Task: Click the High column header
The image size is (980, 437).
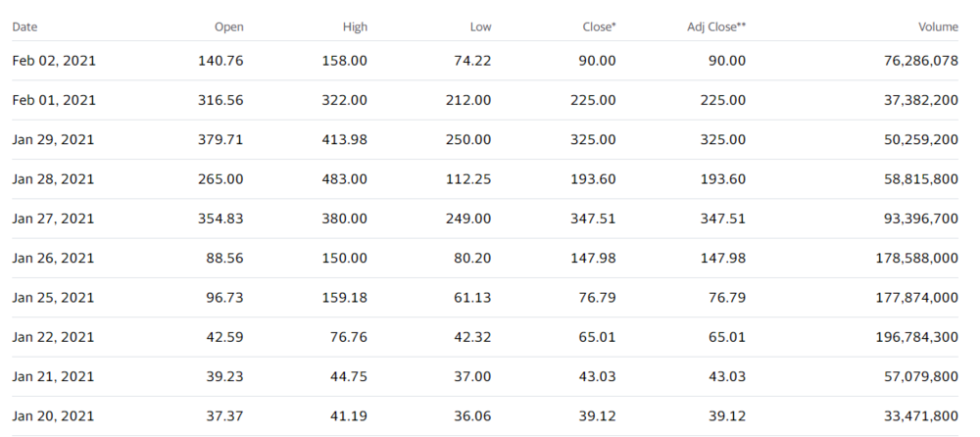Action: coord(353,26)
